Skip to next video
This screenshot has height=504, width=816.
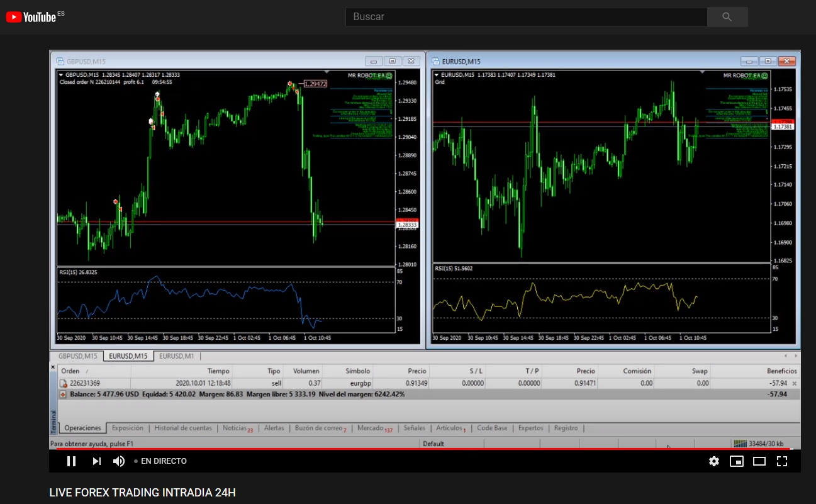pyautogui.click(x=96, y=461)
